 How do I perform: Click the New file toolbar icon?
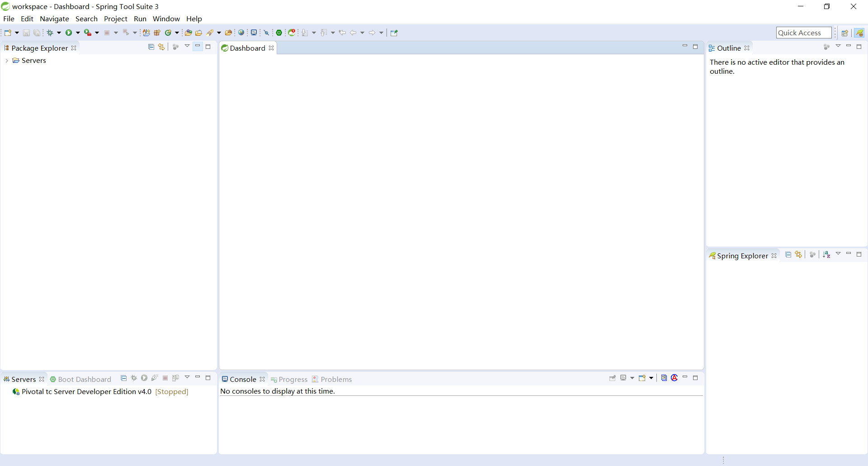point(8,33)
